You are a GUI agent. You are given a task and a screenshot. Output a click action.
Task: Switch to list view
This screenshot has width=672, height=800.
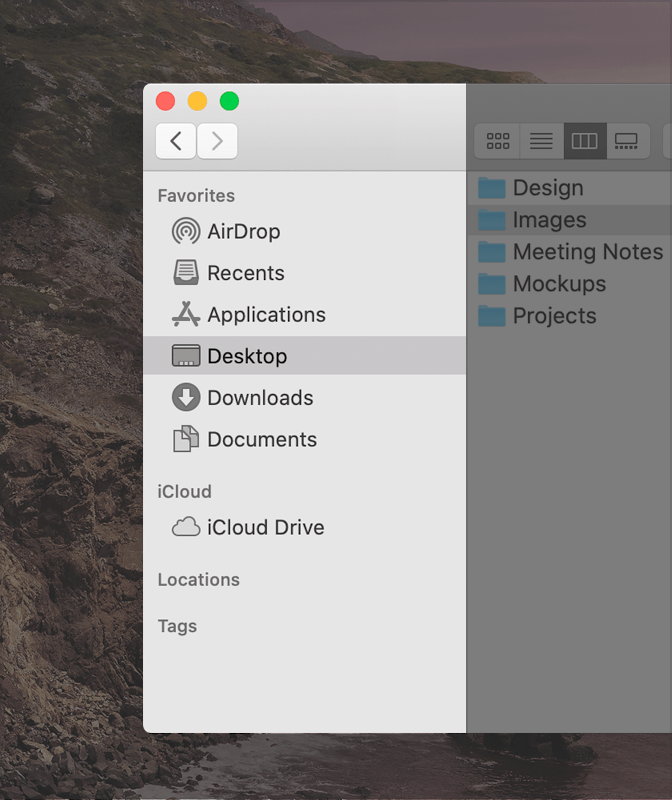[x=541, y=141]
